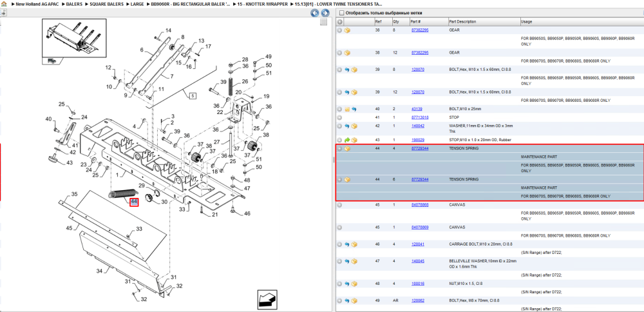644x312 pixels.
Task: Expand plus icon for BOLT M10 x 25mm row
Action: coord(339,110)
